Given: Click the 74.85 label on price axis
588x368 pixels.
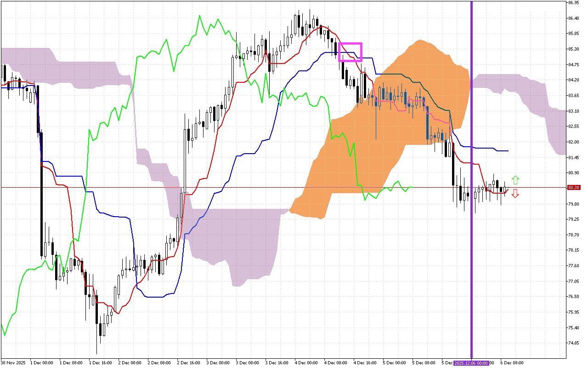Looking at the screenshot, I should [x=573, y=343].
